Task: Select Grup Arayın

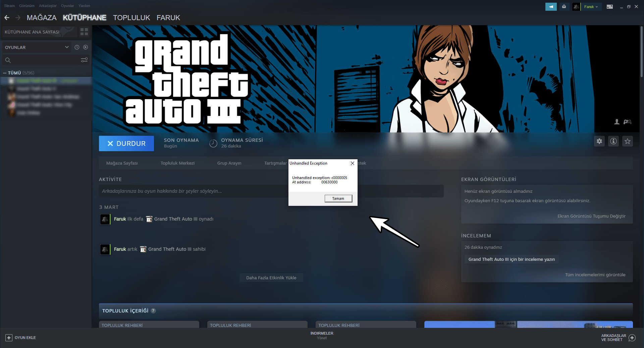Action: pyautogui.click(x=229, y=163)
